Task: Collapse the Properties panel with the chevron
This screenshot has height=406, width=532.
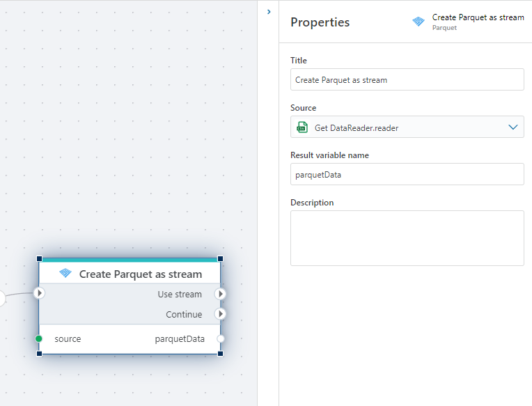Action: (269, 12)
